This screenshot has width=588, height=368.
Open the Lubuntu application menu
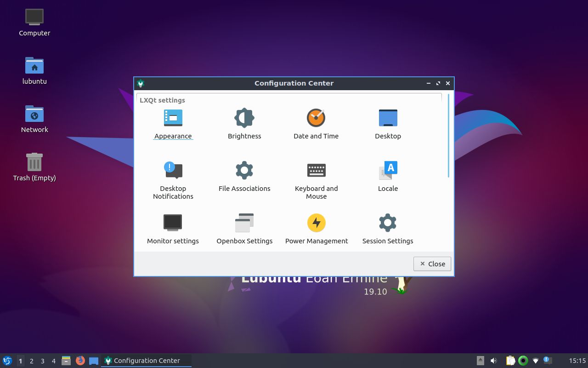pos(7,360)
